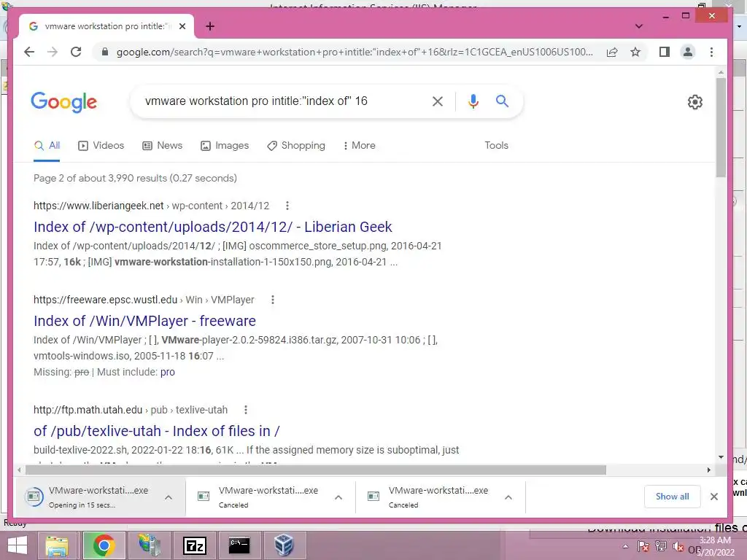
Task: Click the address bar URL
Action: pyautogui.click(x=355, y=52)
